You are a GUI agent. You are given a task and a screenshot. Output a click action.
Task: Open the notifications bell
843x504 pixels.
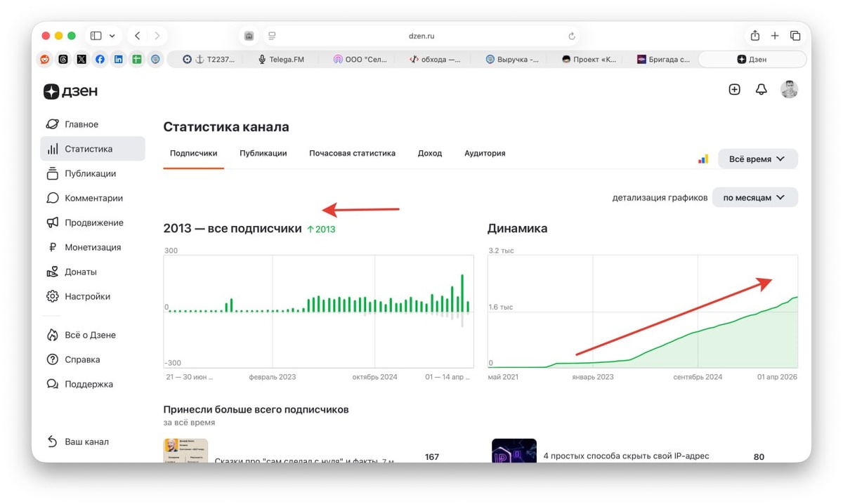[x=761, y=89]
